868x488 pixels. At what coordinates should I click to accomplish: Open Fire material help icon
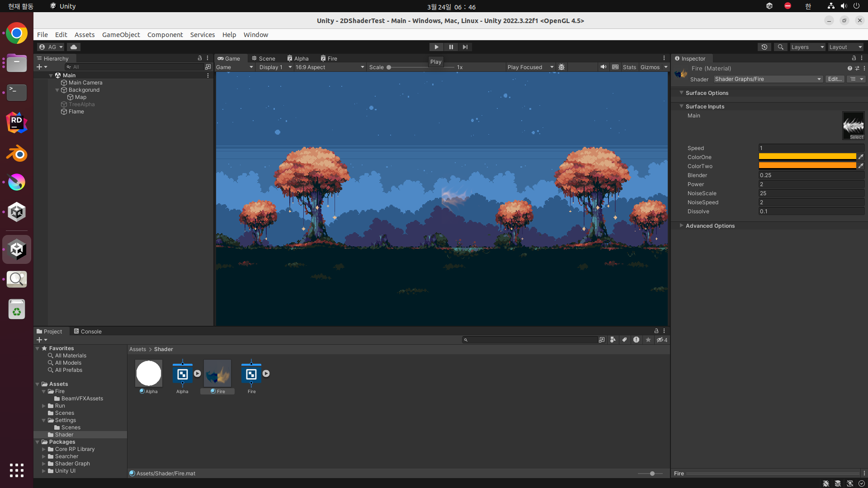tap(850, 69)
